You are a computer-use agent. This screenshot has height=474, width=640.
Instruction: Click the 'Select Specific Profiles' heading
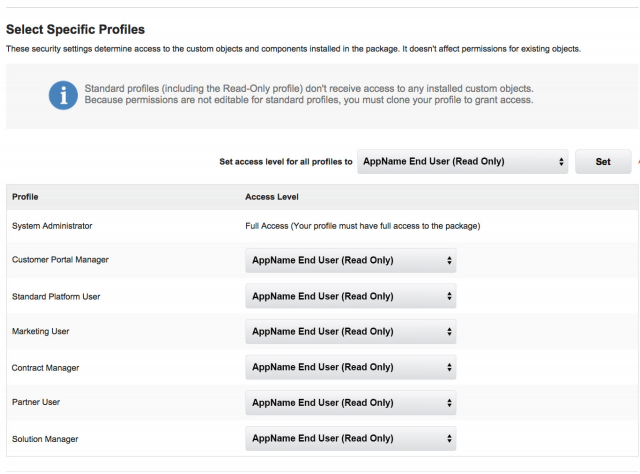click(x=75, y=30)
